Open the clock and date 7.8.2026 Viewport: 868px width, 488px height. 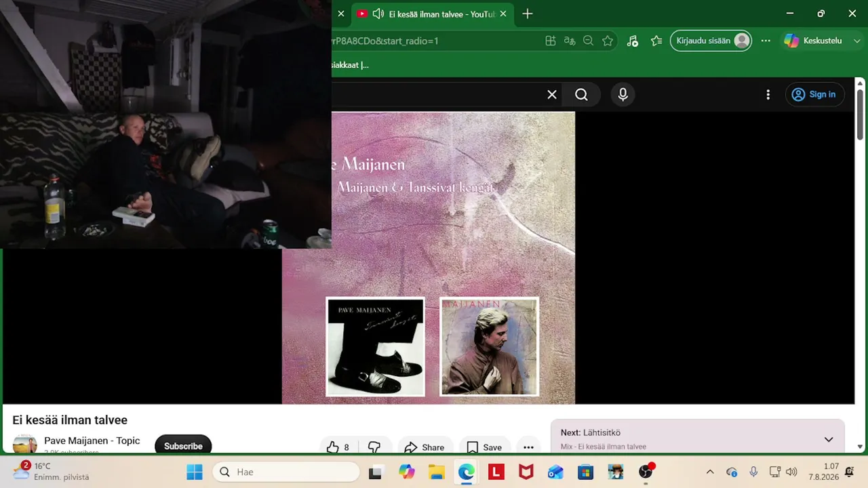[x=823, y=472]
